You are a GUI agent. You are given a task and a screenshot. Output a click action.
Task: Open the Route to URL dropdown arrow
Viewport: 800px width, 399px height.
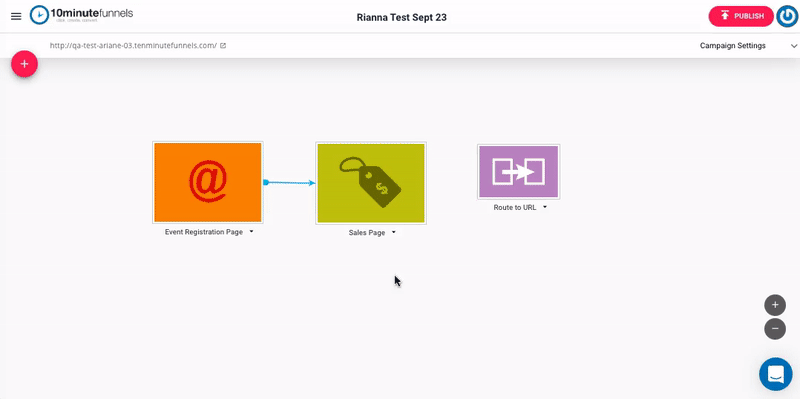(x=544, y=208)
